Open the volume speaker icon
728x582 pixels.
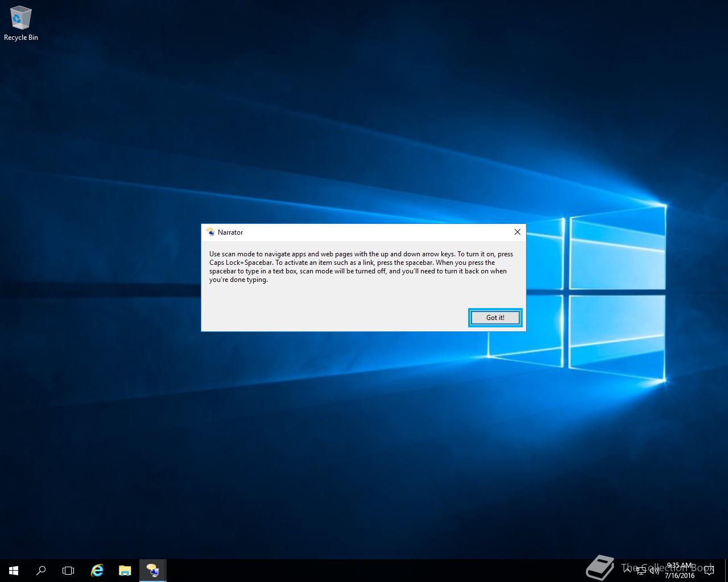tap(655, 570)
